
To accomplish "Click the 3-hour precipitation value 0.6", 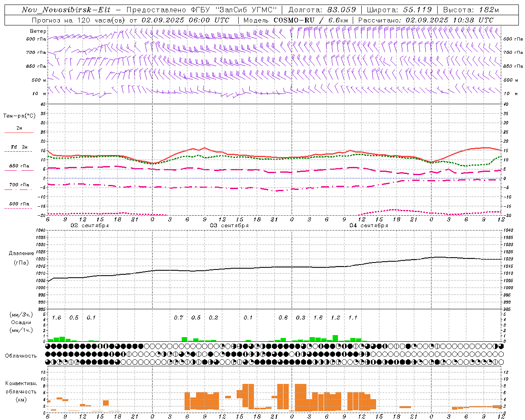I will [283, 317].
